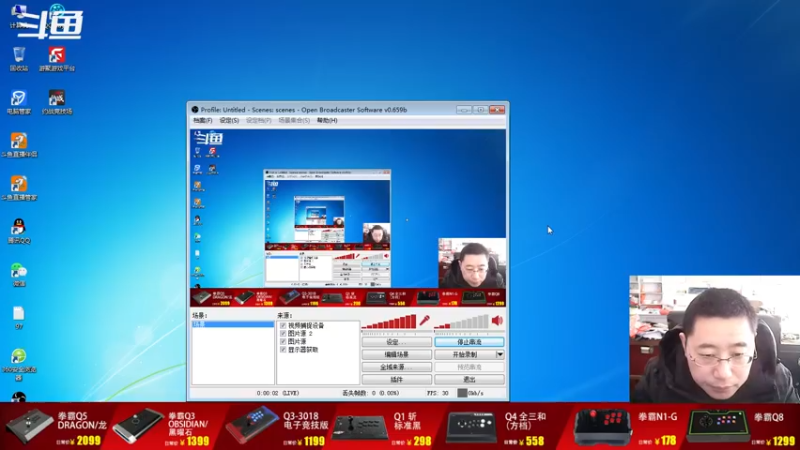Click the OBS stream preview area
The height and width of the screenshot is (450, 800).
pos(348,218)
